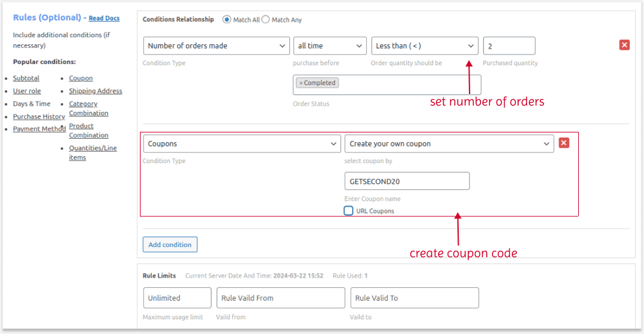The width and height of the screenshot is (644, 334).
Task: Expand the Create your own coupon dropdown
Action: [x=448, y=144]
